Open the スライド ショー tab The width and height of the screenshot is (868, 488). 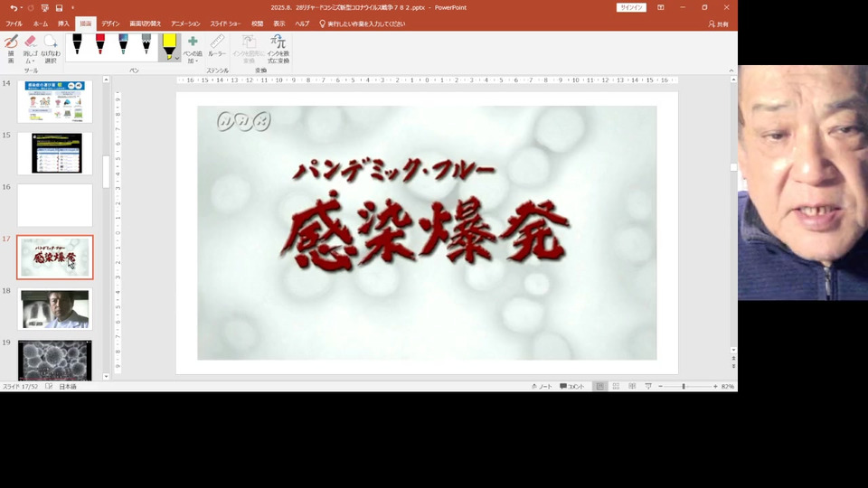tap(225, 23)
